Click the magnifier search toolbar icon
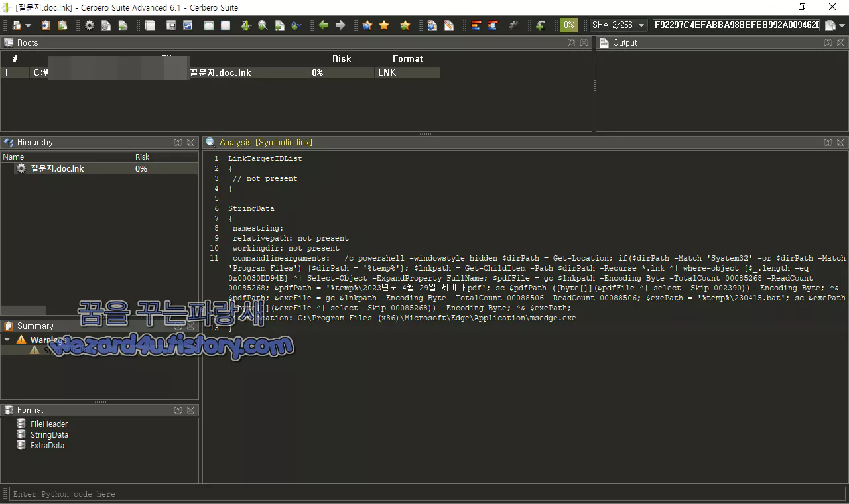This screenshot has width=849, height=504. coord(263,25)
